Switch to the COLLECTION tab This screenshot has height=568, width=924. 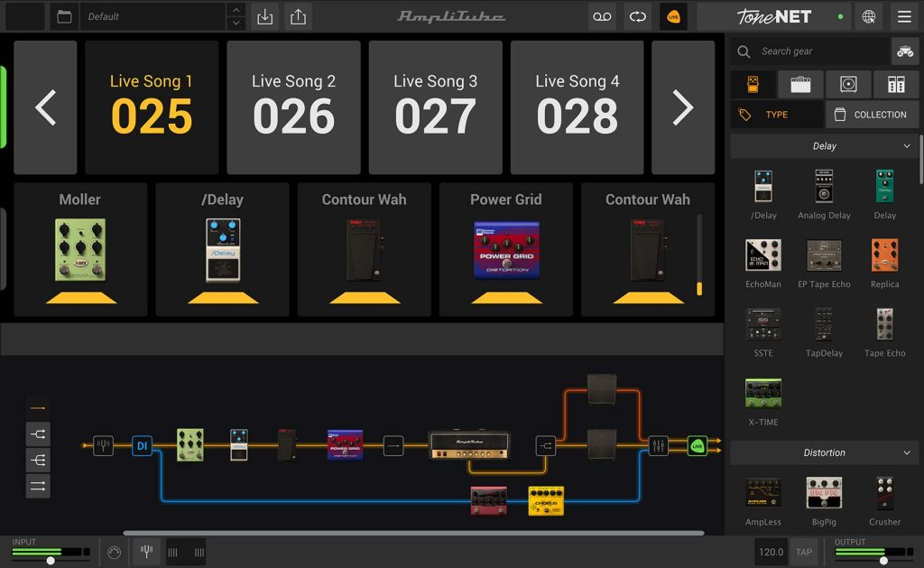(x=872, y=115)
